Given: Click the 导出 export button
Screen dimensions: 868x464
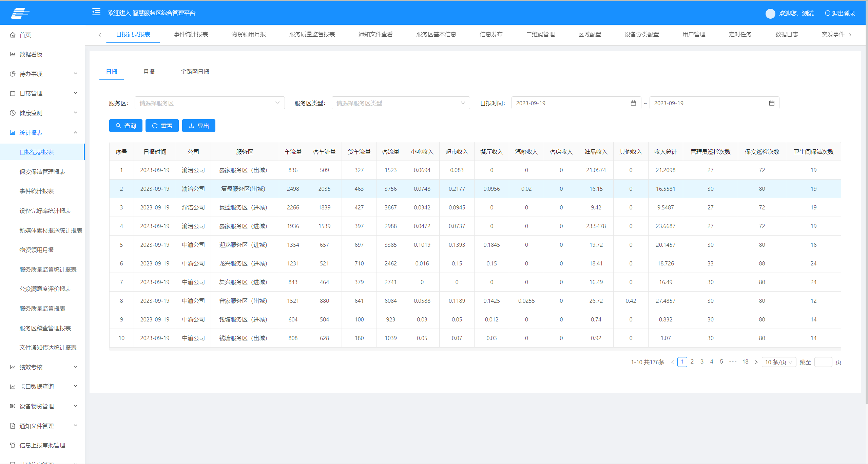Looking at the screenshot, I should click(x=199, y=126).
